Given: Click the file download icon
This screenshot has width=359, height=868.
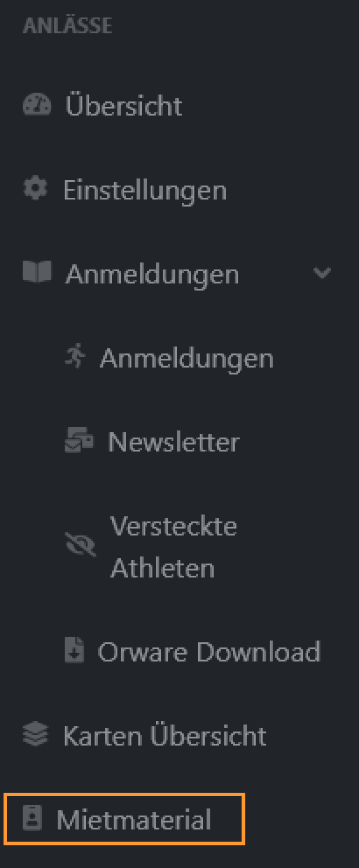Looking at the screenshot, I should click(74, 650).
